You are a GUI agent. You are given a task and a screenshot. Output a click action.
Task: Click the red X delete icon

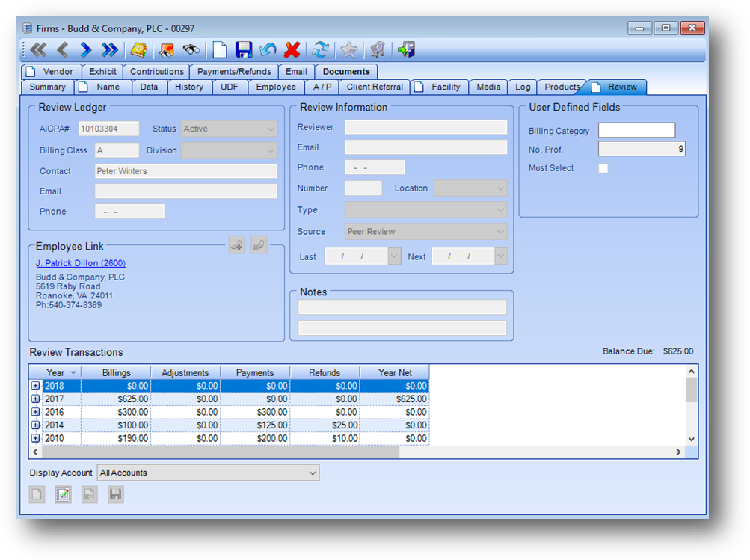292,50
